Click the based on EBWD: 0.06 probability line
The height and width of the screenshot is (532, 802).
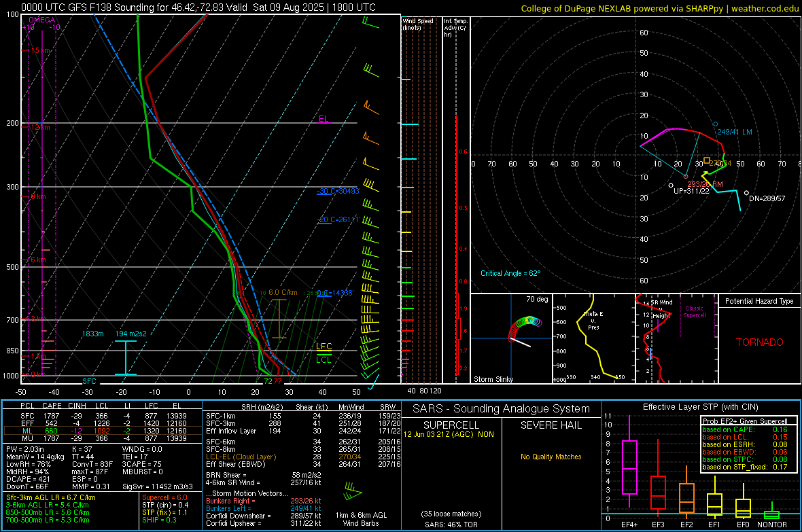[x=745, y=452]
